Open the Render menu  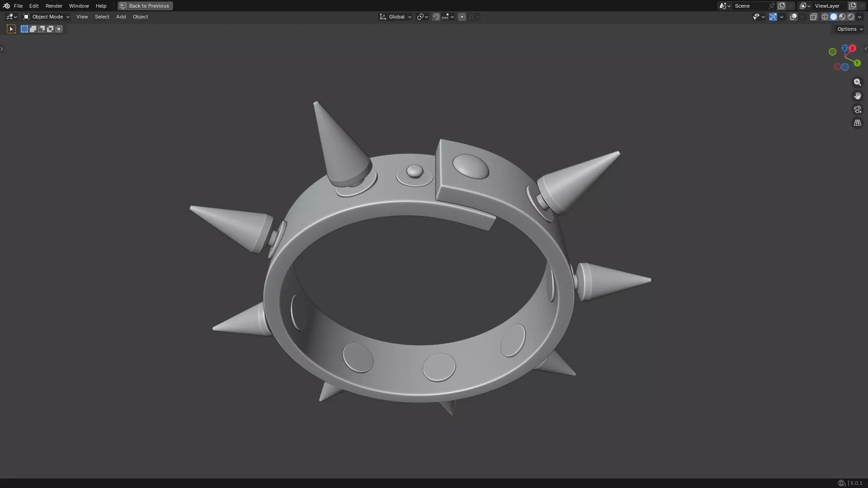click(x=54, y=6)
